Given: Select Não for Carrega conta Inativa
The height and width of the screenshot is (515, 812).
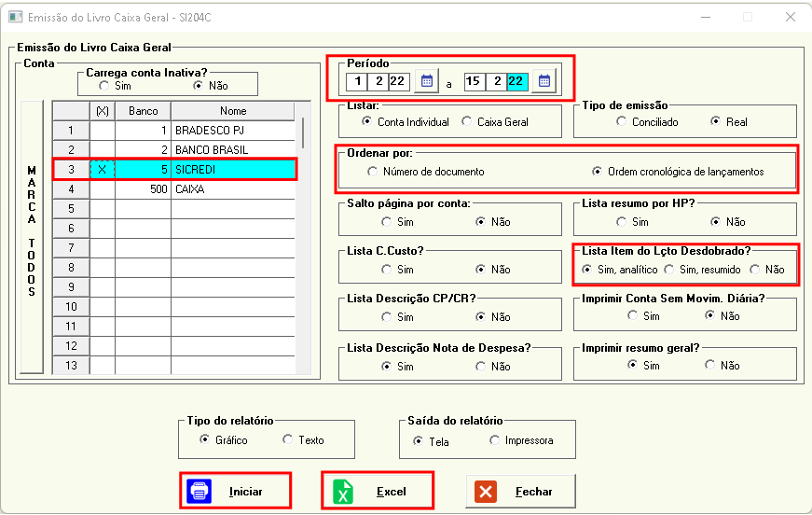Looking at the screenshot, I should coord(198,86).
